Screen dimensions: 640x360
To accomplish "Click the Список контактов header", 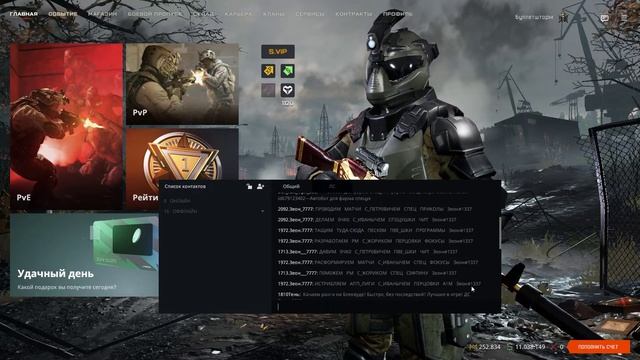I will [185, 187].
